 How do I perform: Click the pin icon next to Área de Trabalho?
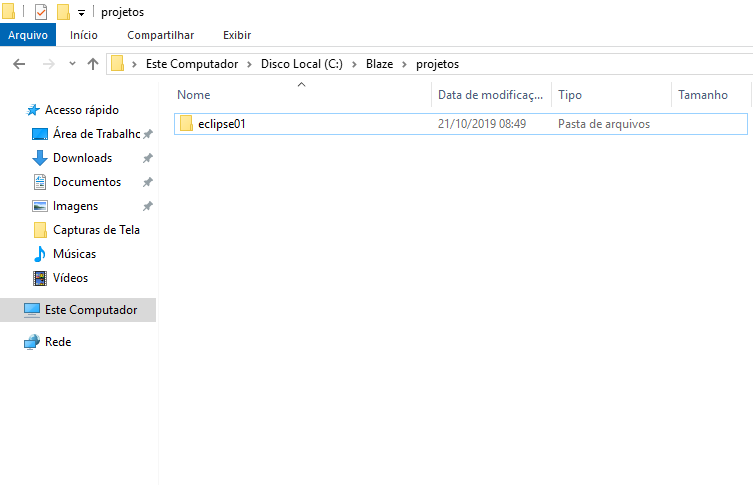[x=148, y=134]
